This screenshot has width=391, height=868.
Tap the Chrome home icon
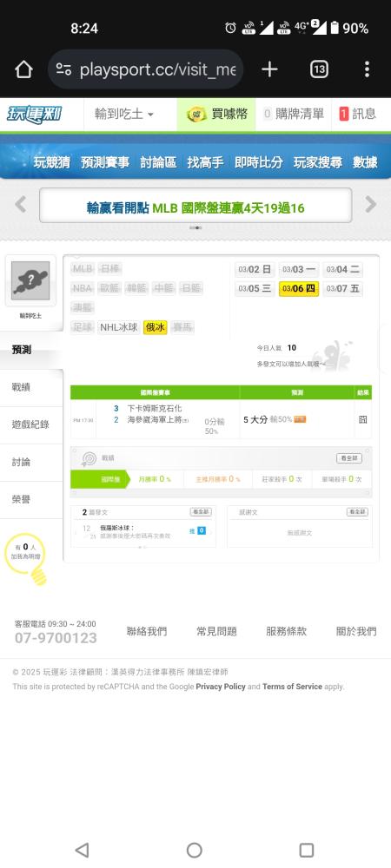(x=23, y=69)
